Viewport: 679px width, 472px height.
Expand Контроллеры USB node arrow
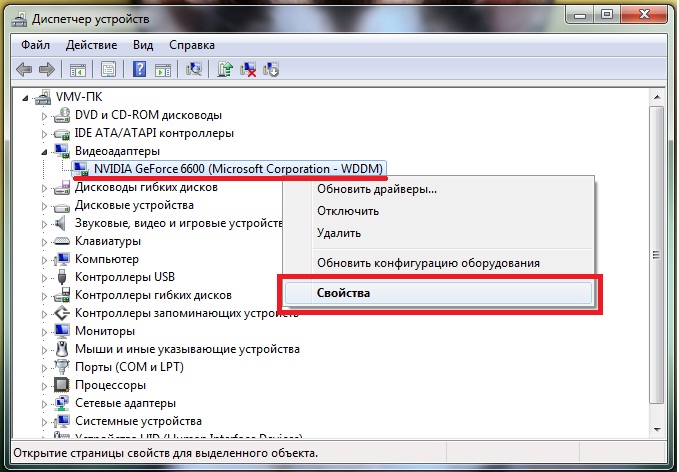(44, 278)
